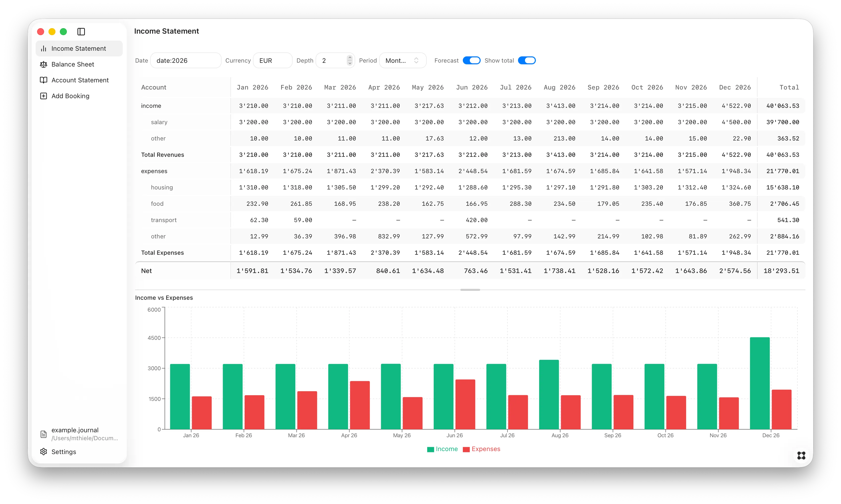The image size is (841, 504).
Task: Click the Add Booking plus icon
Action: point(44,96)
